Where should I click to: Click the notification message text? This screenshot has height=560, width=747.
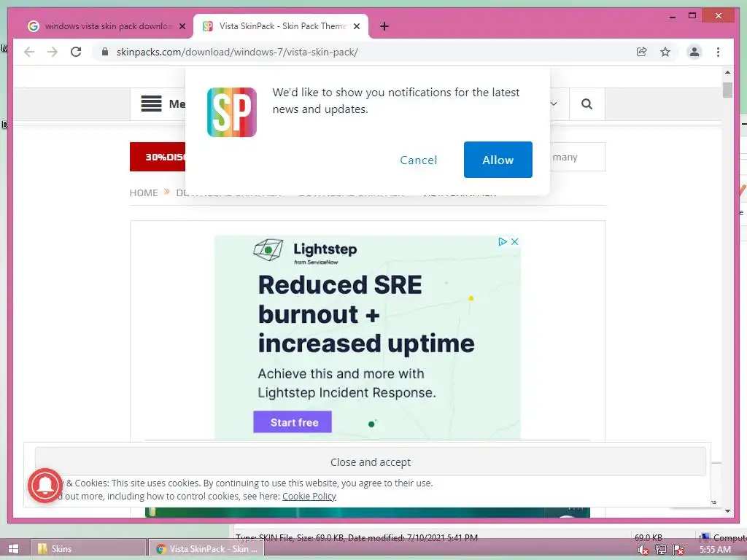coord(396,101)
